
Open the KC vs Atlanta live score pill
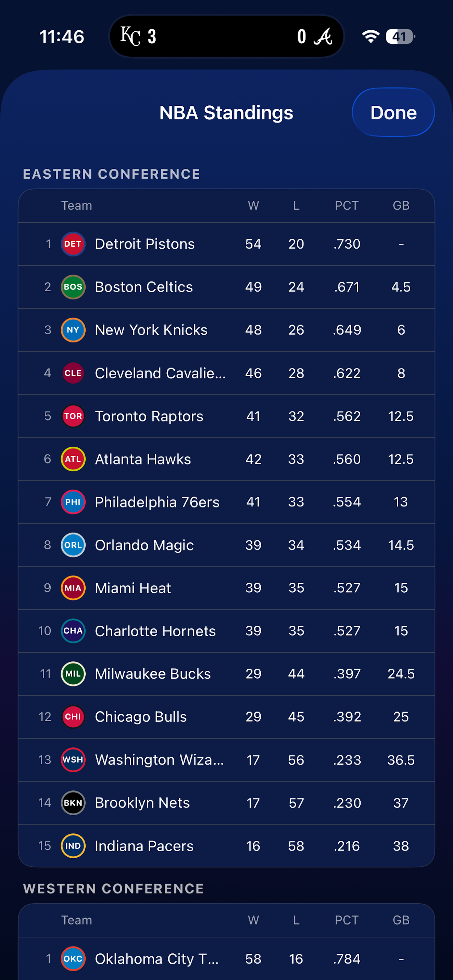pos(226,36)
